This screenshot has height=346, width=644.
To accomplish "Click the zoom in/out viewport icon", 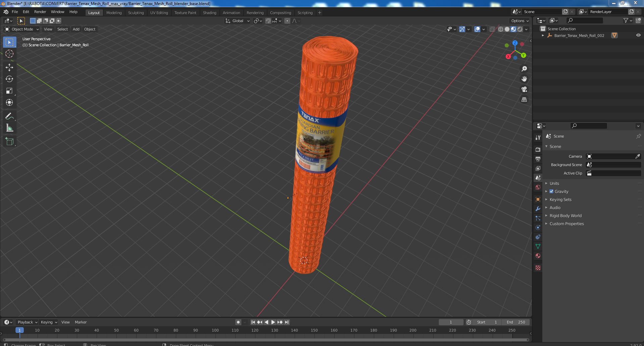I will tap(524, 69).
